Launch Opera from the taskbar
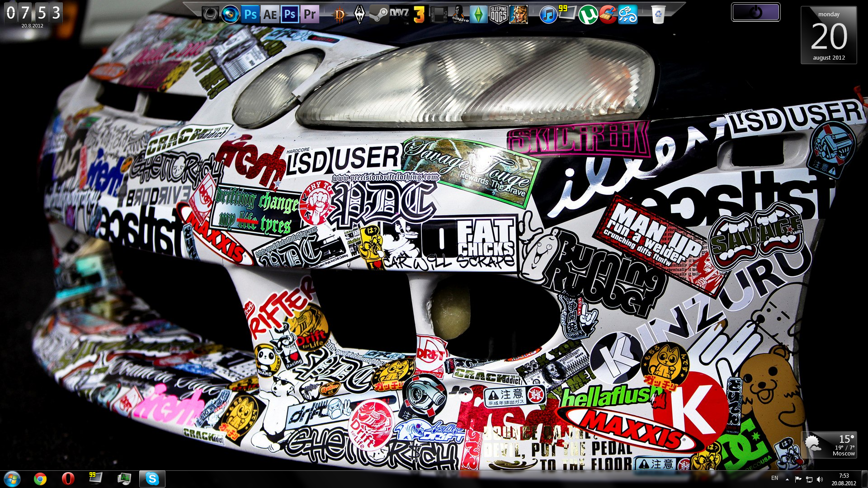868x488 pixels. click(68, 479)
